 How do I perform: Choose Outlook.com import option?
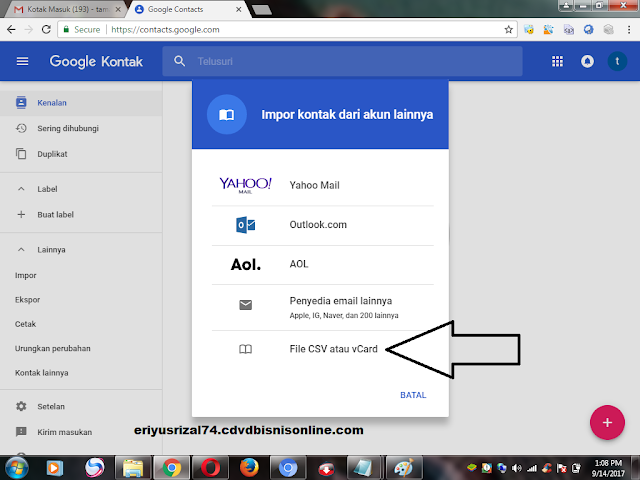point(322,225)
